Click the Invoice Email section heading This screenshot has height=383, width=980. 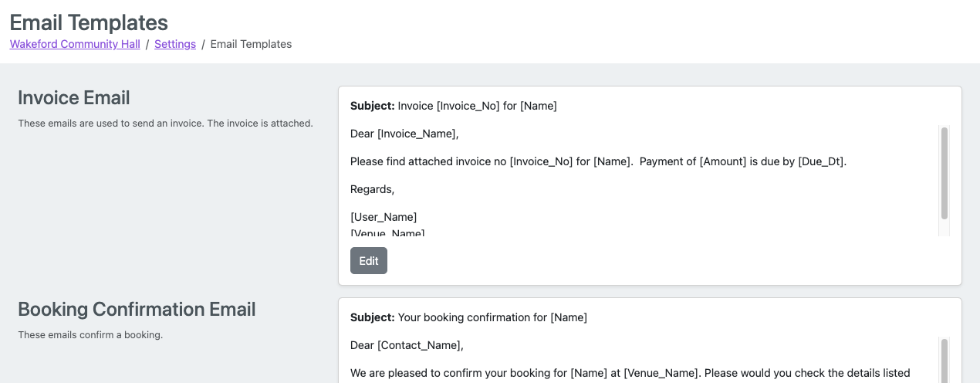[x=74, y=98]
